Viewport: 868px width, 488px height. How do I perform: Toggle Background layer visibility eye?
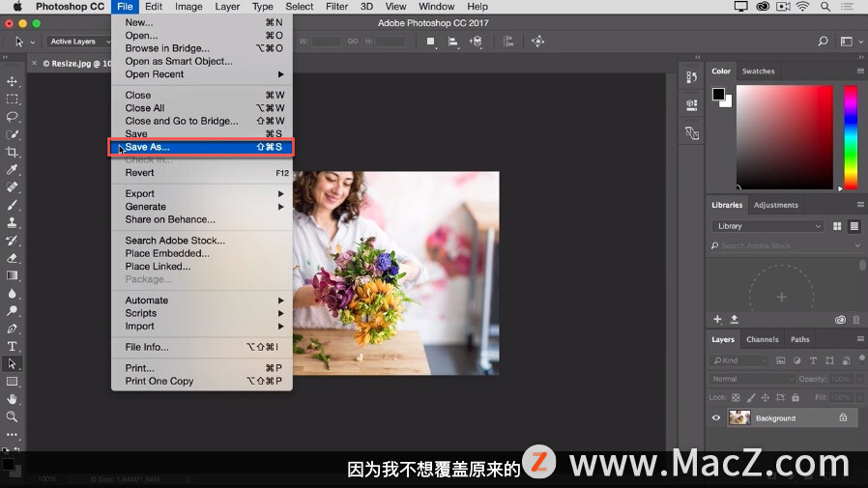click(x=716, y=418)
